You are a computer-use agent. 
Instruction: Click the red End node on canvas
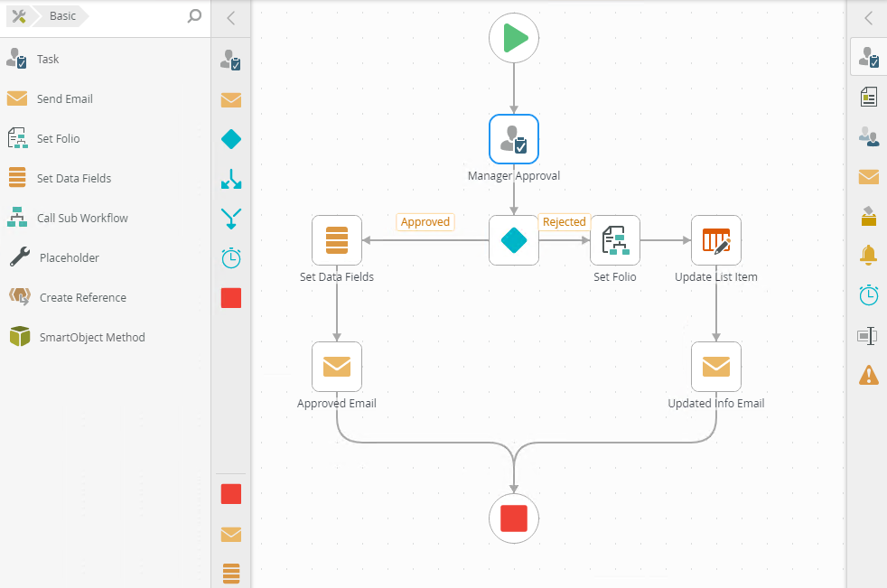tap(514, 518)
